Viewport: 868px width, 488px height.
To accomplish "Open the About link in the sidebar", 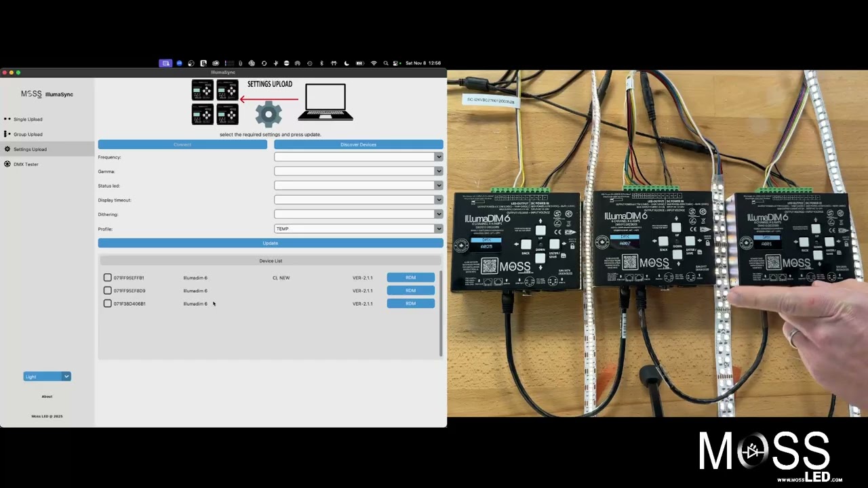I will (x=47, y=396).
